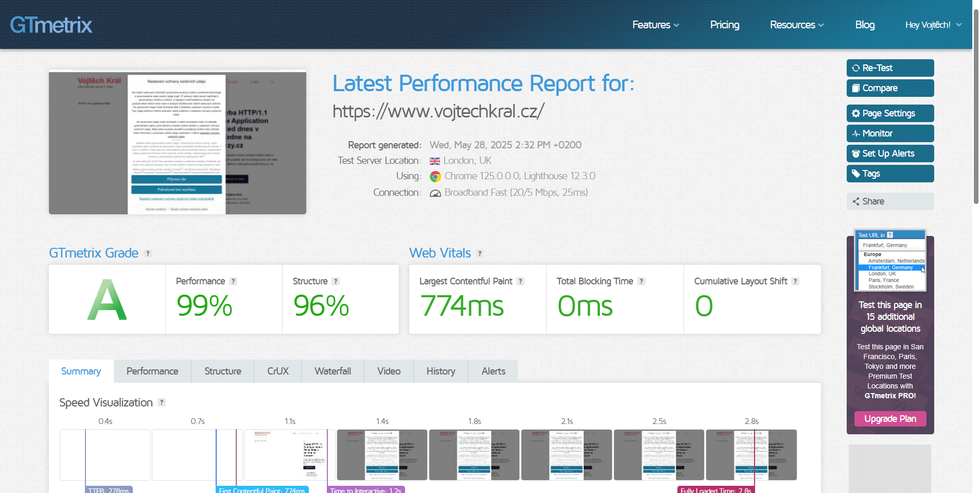Switch to the Structure tab
Viewport: 980px width, 493px height.
pos(222,371)
